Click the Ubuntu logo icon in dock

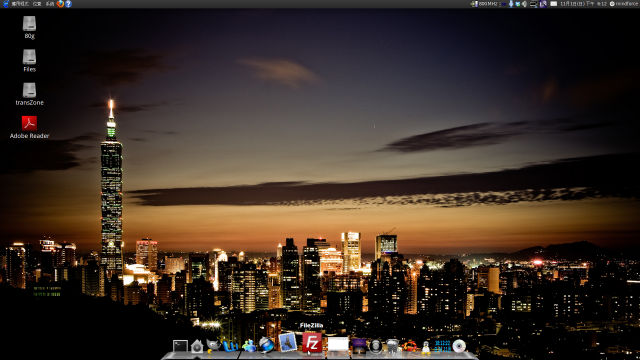410,346
